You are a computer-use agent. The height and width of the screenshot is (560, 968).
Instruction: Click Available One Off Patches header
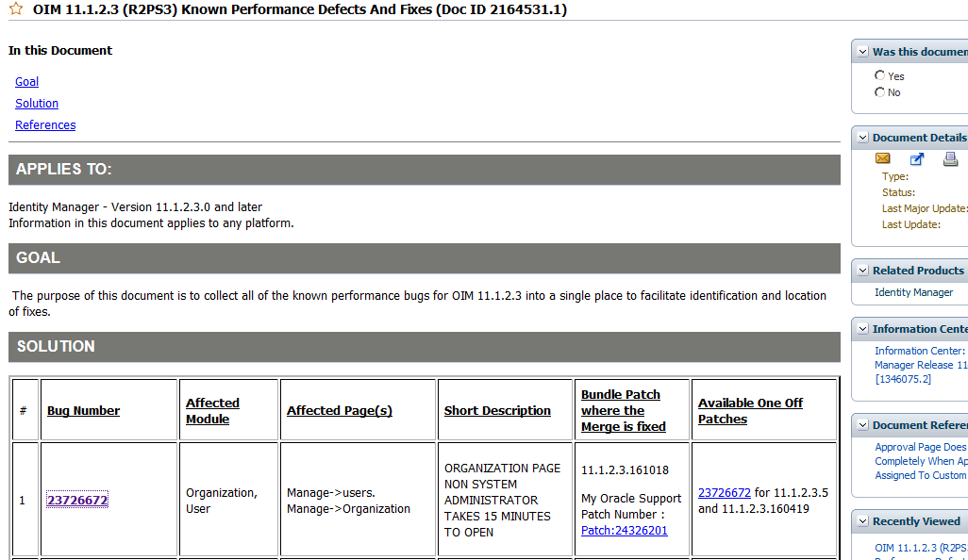pos(750,411)
